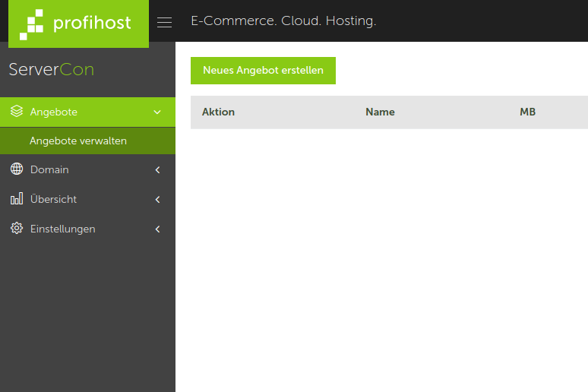
Task: Open the Domain menu label
Action: tap(49, 169)
